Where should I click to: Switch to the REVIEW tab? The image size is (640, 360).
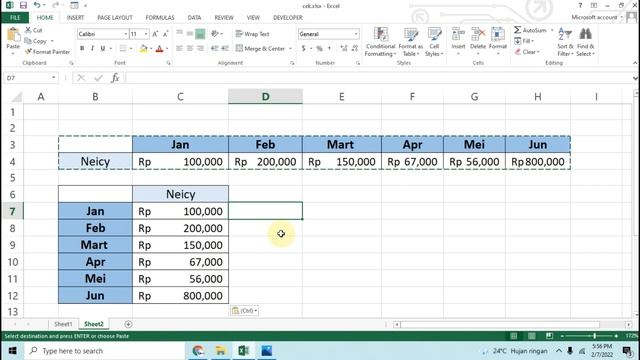[224, 18]
